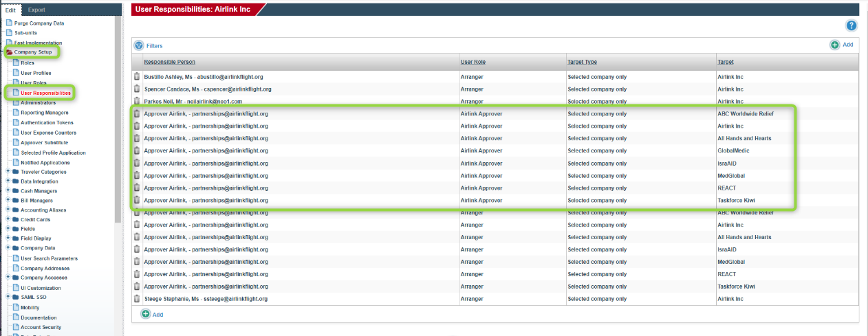
Task: Click the sidebar vertical scrollbar
Action: pos(118,120)
